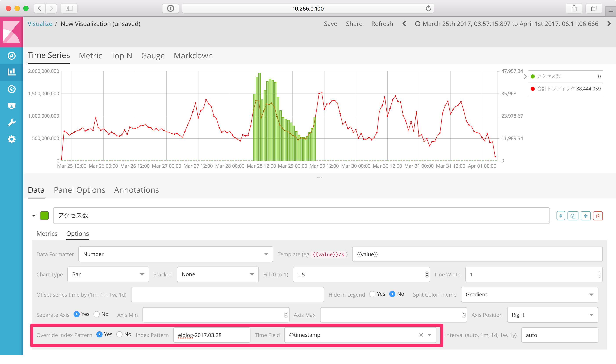This screenshot has height=364, width=616.
Task: Choose No for Separate Axis
Action: 97,314
